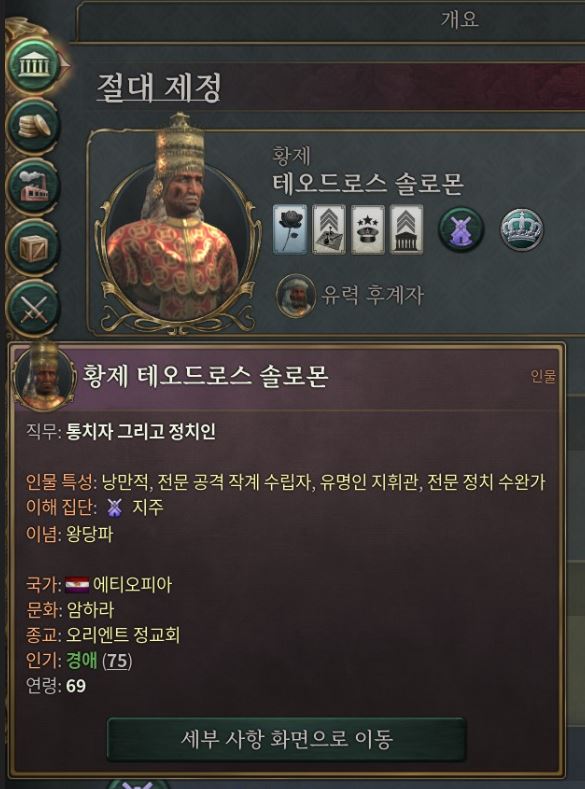Click the offensive planner trait icon
Image resolution: width=585 pixels, height=789 pixels.
pos(328,229)
